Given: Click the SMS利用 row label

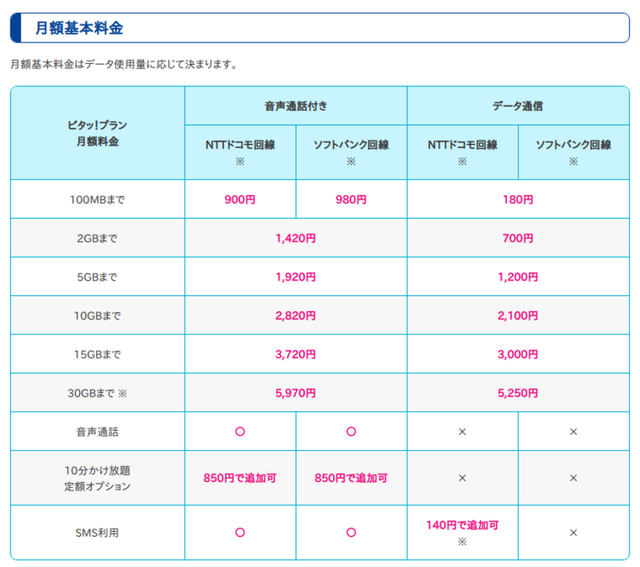Looking at the screenshot, I should tap(97, 533).
